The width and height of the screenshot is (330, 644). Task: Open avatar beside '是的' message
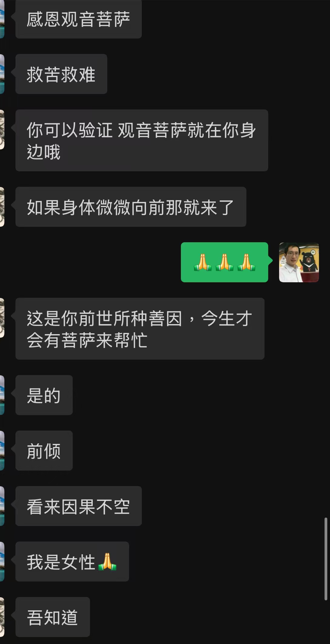click(x=2, y=395)
